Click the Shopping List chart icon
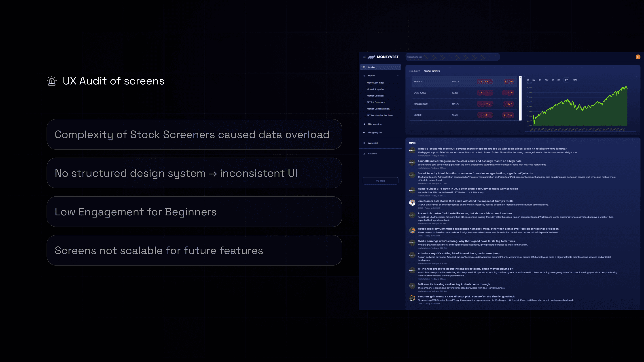This screenshot has width=644, height=362. [x=364, y=133]
